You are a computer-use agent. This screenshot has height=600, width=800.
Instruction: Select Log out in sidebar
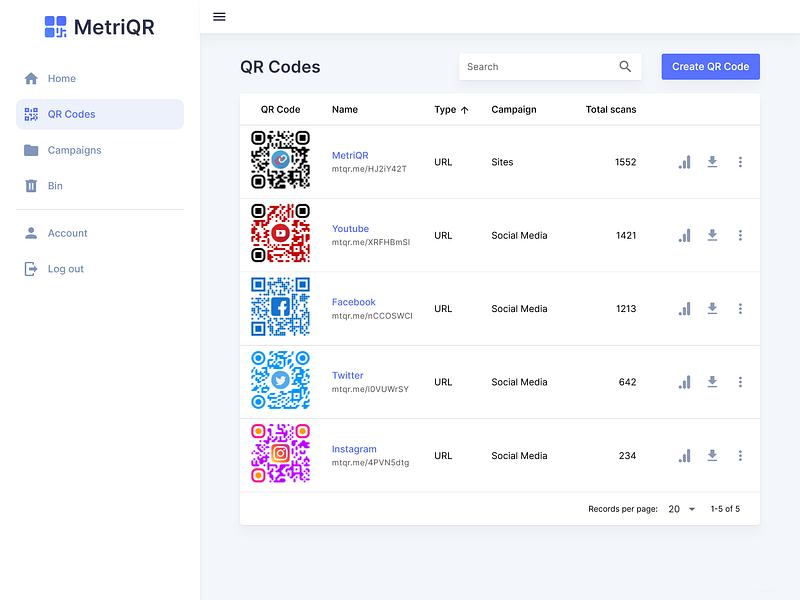100,269
